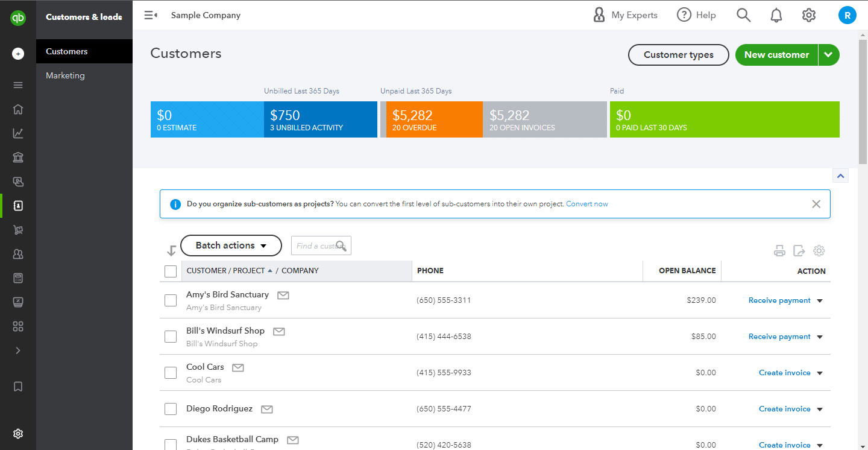
Task: Click the QuickBooks logo icon
Action: (18, 18)
